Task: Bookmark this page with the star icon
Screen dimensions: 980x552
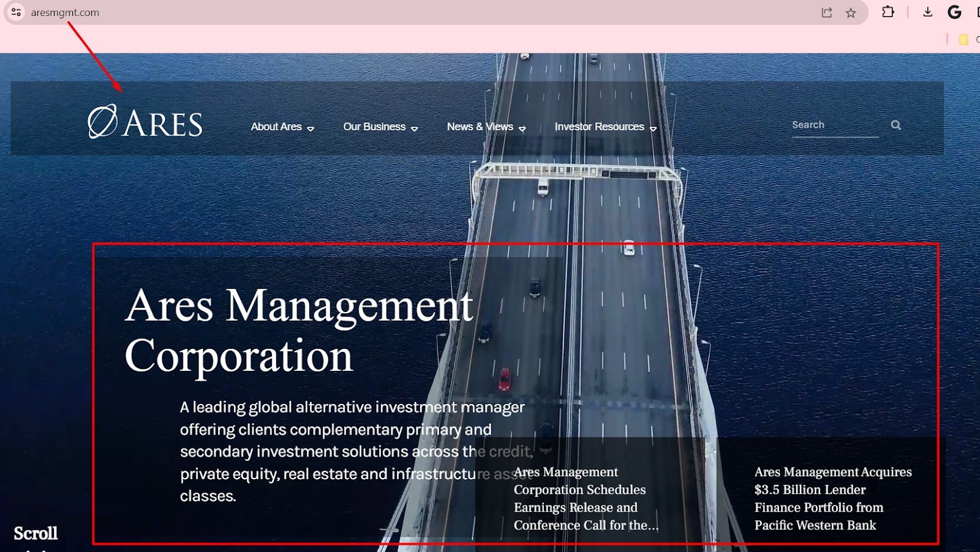Action: tap(851, 13)
